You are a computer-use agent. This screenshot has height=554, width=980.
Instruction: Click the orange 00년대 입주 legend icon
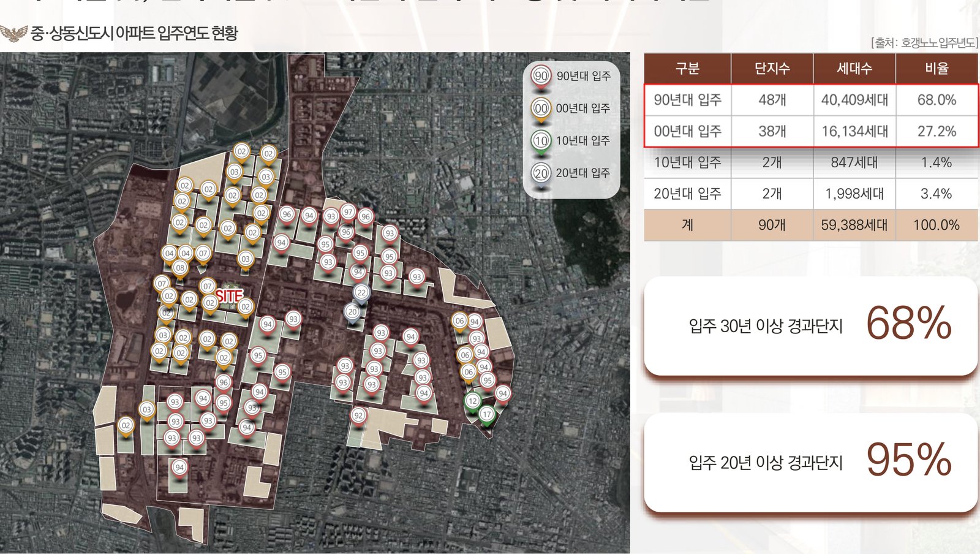coord(541,110)
